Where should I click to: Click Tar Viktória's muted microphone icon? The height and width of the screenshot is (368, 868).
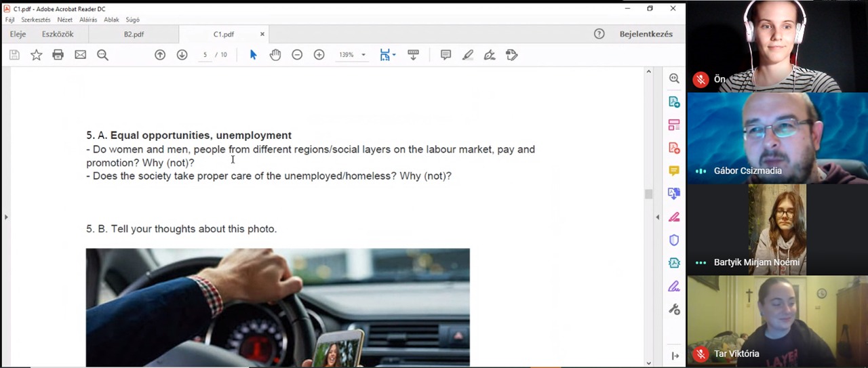click(x=701, y=354)
